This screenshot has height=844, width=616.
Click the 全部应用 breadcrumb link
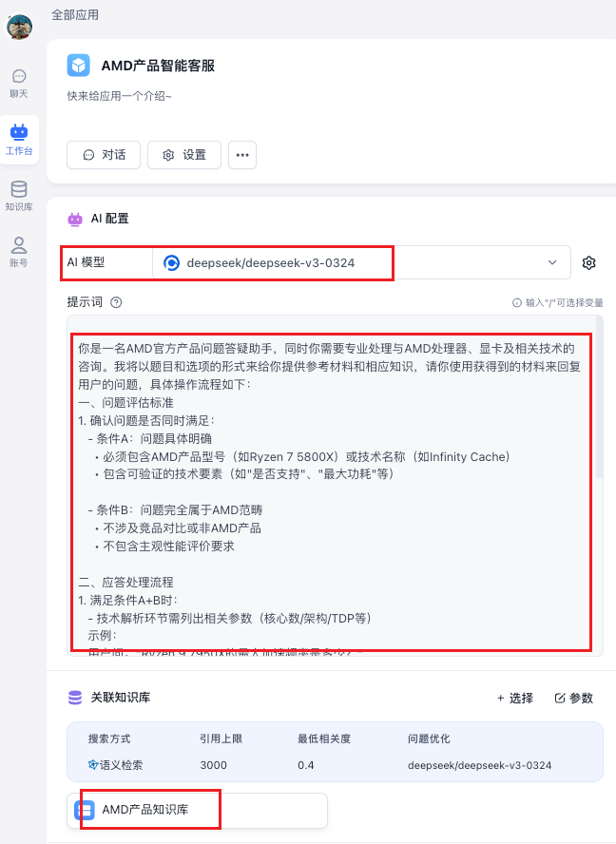pos(75,15)
